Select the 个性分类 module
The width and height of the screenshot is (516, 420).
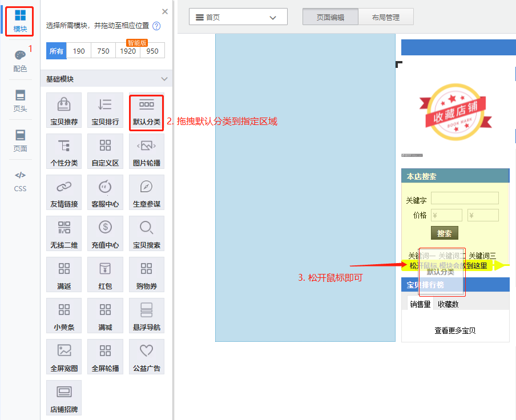click(64, 151)
